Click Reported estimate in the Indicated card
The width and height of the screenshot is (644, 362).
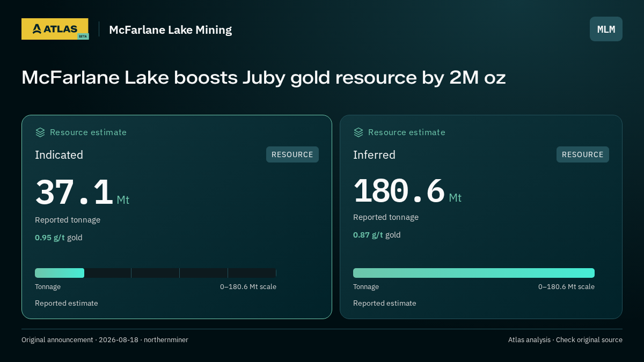click(x=67, y=304)
